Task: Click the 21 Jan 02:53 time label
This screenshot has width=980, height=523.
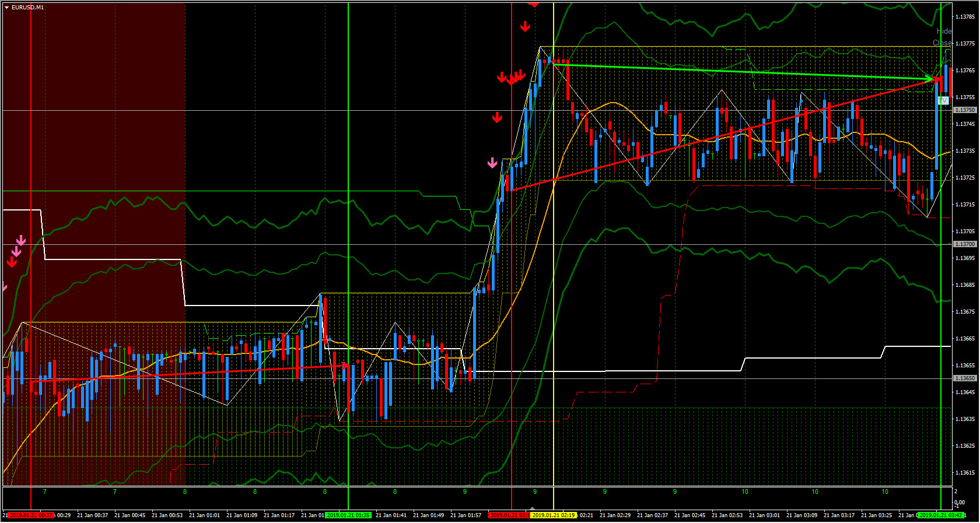Action: [727, 515]
